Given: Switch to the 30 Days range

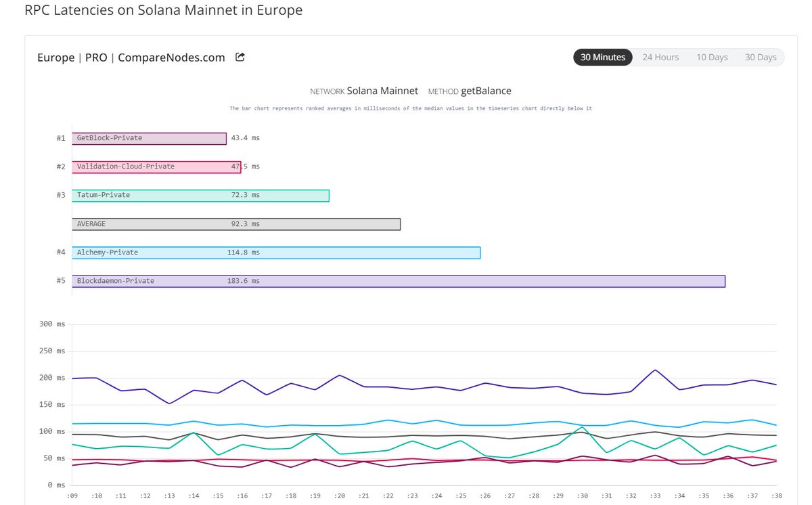Looking at the screenshot, I should click(x=761, y=58).
